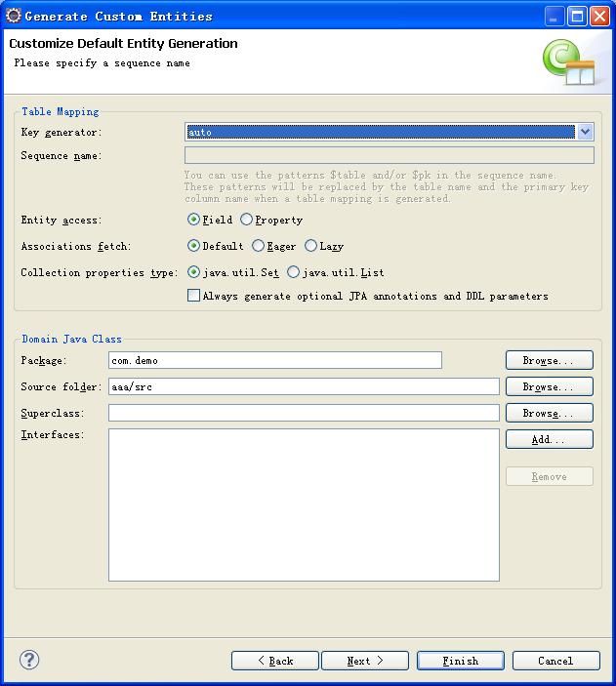Add an interface with Add button
The width and height of the screenshot is (616, 686).
click(550, 439)
